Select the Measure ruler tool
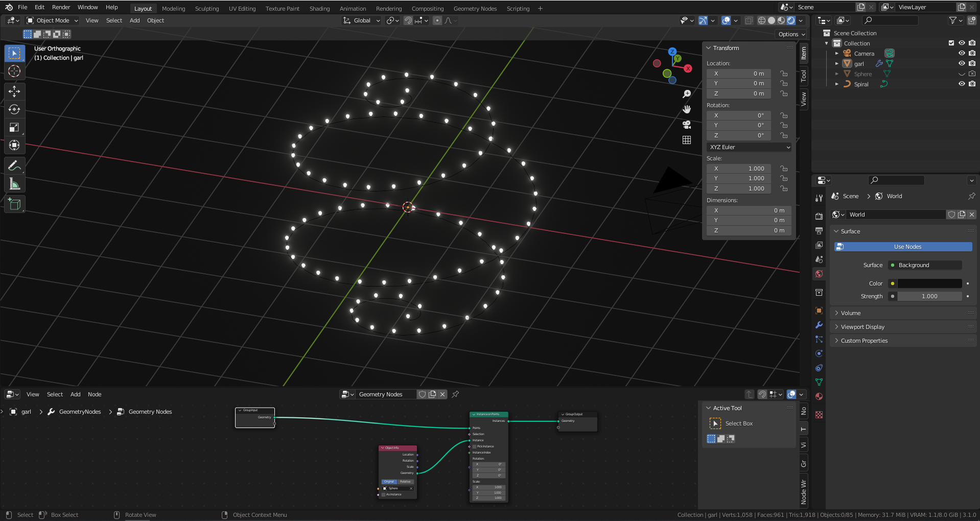Image resolution: width=980 pixels, height=521 pixels. tap(14, 184)
